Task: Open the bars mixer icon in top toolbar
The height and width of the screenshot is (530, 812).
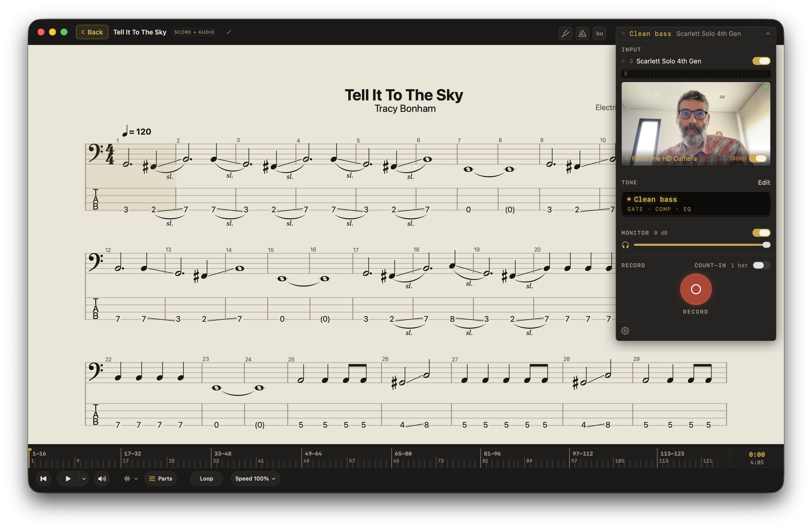Action: pos(599,33)
